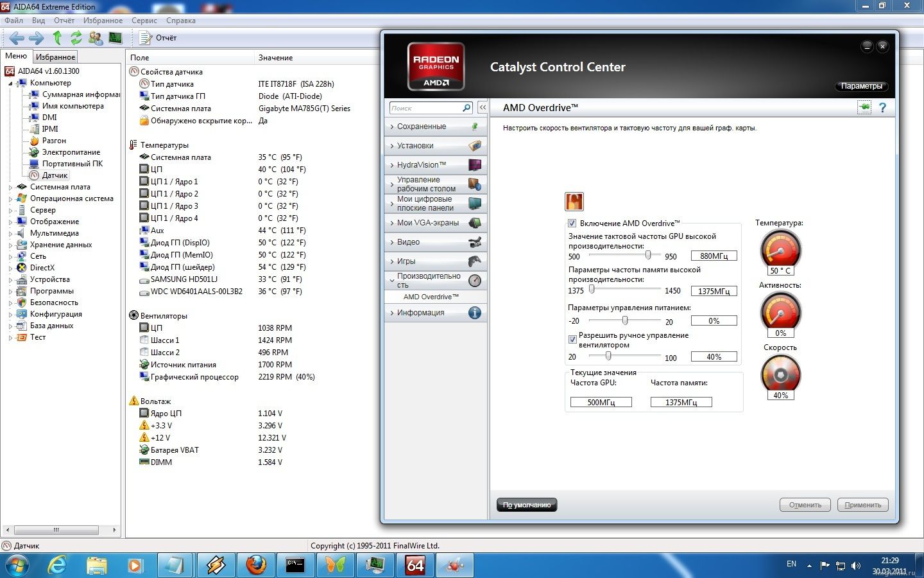924x578 pixels.
Task: Open Internet Explorer from taskbar
Action: [57, 565]
